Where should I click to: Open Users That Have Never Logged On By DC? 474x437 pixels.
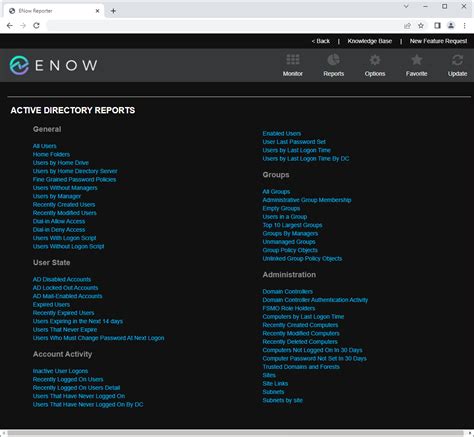[x=88, y=404]
